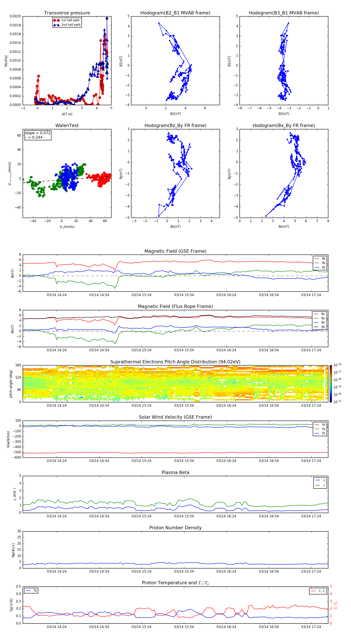Select the green By legend entry in the GSE Frame panel
This screenshot has width=351, height=644.
point(320,263)
